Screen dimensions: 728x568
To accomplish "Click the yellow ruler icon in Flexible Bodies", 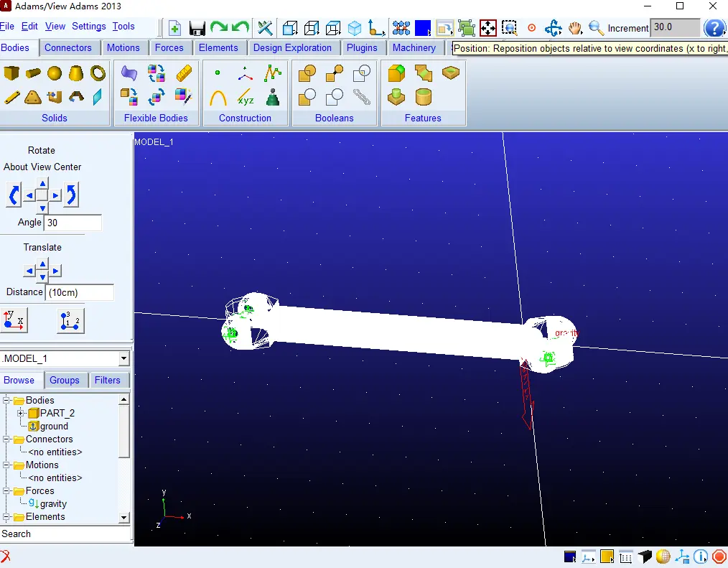I will pyautogui.click(x=185, y=73).
